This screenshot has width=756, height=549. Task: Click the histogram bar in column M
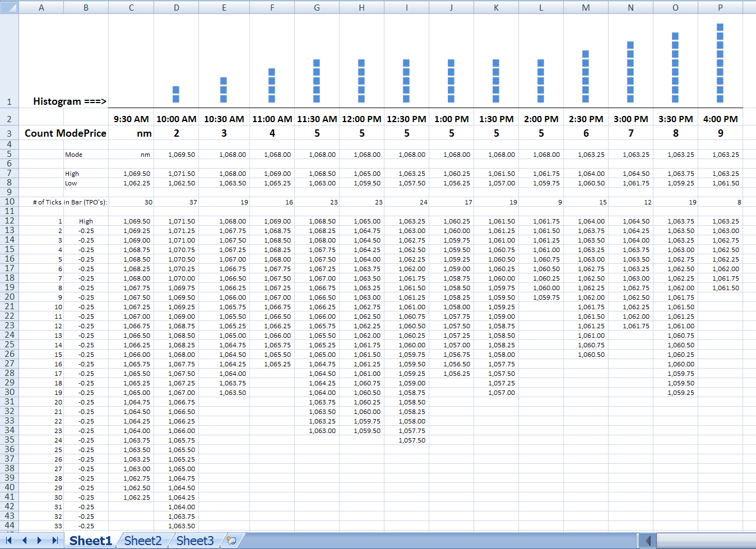(586, 77)
